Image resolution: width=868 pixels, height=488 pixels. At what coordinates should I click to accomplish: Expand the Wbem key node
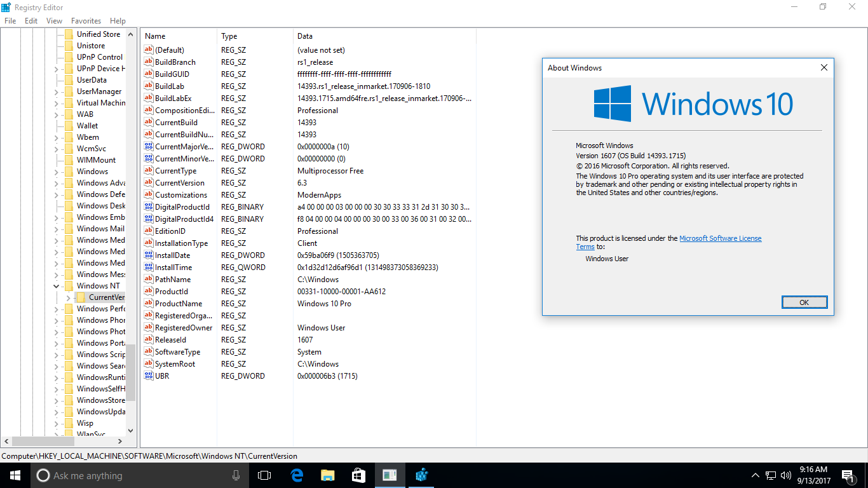coord(57,137)
